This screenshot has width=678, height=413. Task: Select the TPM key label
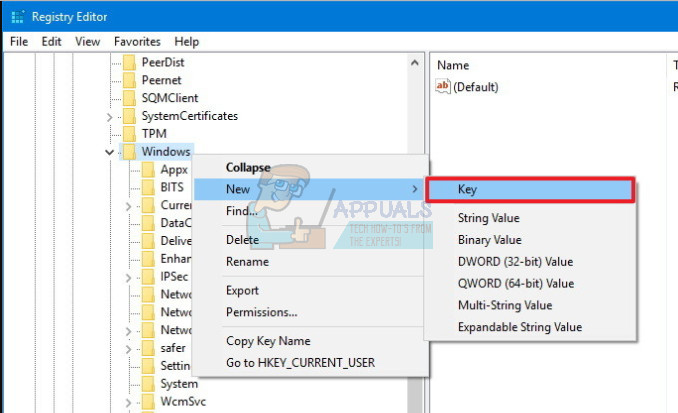(154, 134)
